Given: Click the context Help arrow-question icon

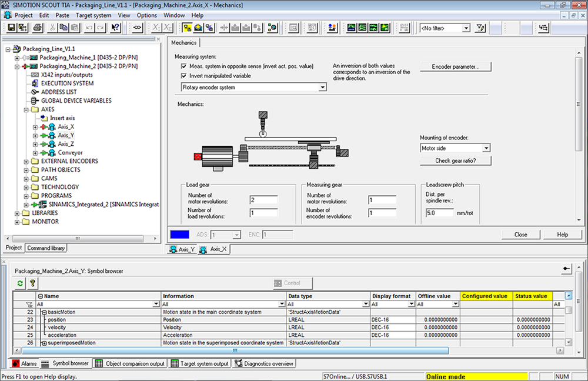Looking at the screenshot, I should [115, 28].
